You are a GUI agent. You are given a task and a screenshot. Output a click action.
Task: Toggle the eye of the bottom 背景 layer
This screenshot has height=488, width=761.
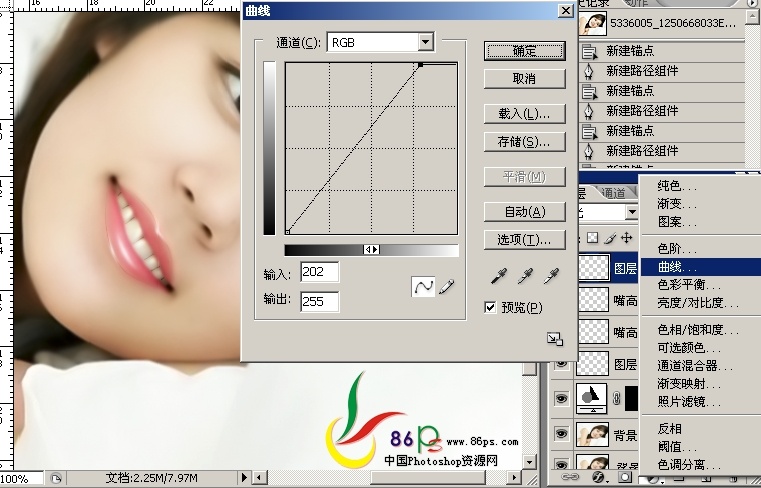click(561, 464)
